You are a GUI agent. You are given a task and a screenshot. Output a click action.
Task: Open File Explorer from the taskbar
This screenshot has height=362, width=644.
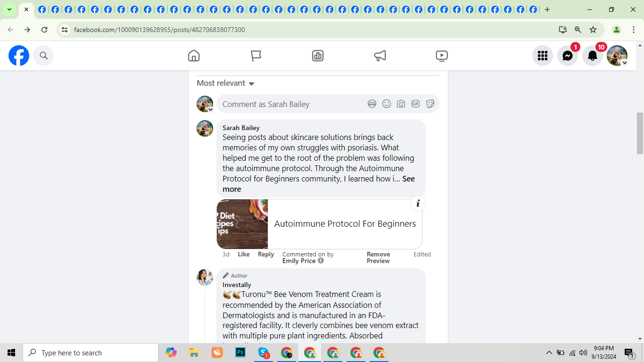[x=194, y=353]
